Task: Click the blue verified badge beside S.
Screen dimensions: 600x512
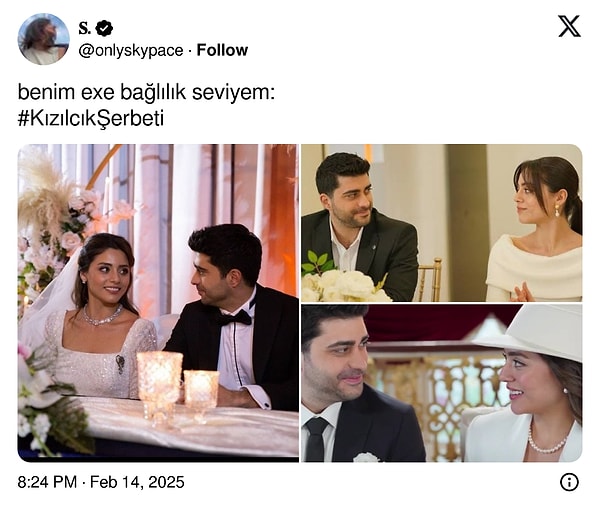Action: (104, 28)
